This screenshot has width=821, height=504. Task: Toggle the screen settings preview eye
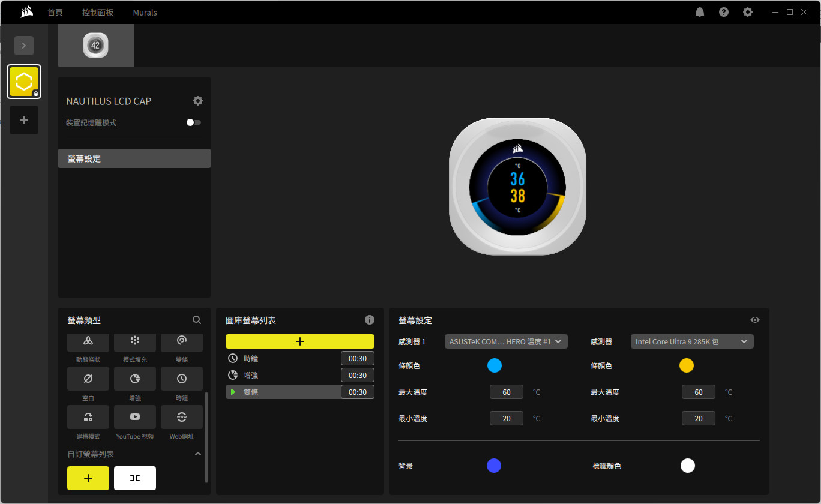755,320
